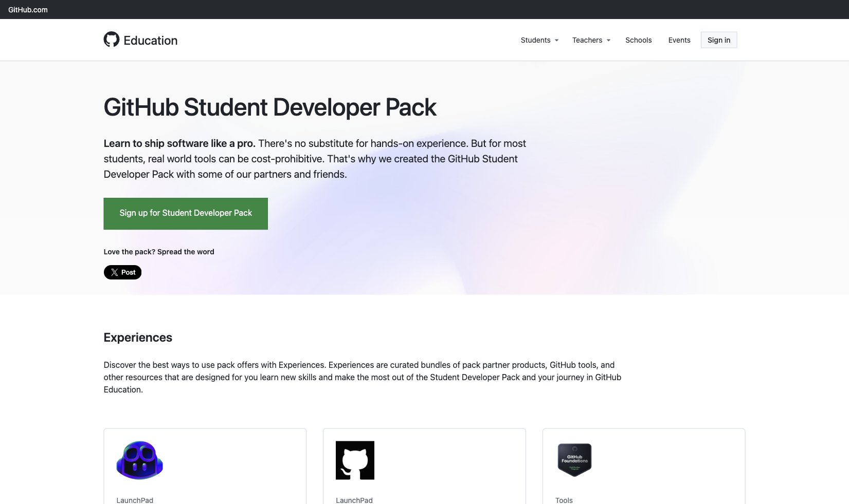This screenshot has height=504, width=849.
Task: Open the Copilot mascot LaunchPad card image
Action: tap(140, 460)
